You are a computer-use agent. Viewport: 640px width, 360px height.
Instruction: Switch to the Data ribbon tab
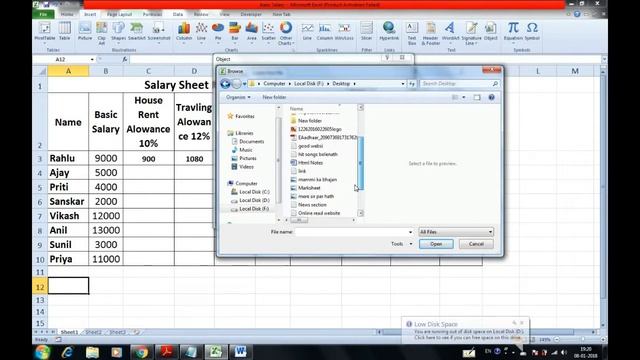178,14
